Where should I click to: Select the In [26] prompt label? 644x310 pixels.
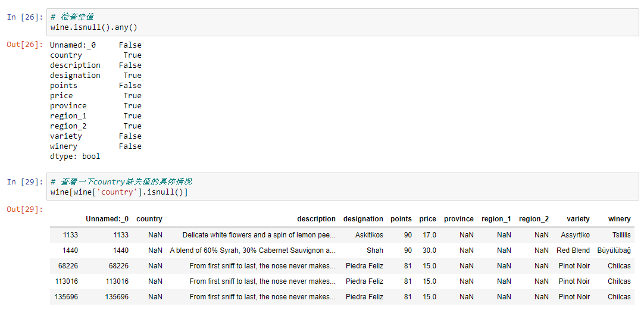[24, 17]
